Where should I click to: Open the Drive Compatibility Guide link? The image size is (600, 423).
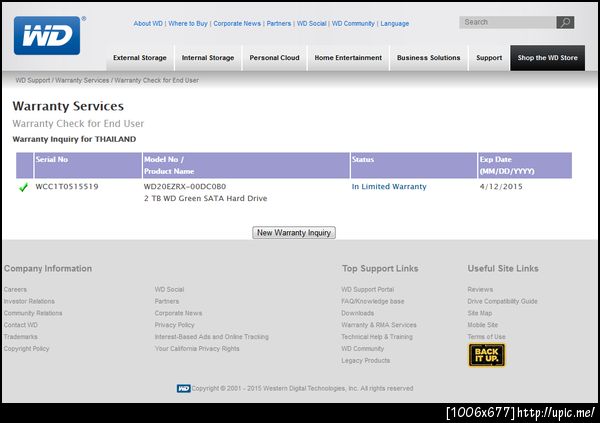[x=502, y=302]
